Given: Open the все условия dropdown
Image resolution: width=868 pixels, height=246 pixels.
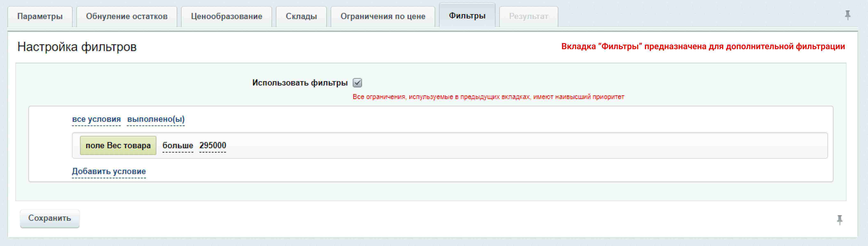Looking at the screenshot, I should pos(96,120).
